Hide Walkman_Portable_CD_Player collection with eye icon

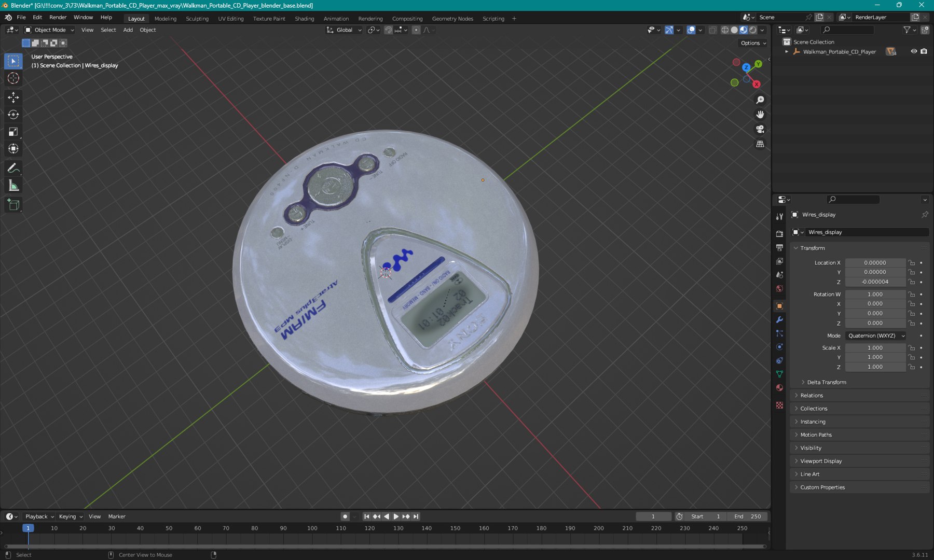pyautogui.click(x=914, y=51)
